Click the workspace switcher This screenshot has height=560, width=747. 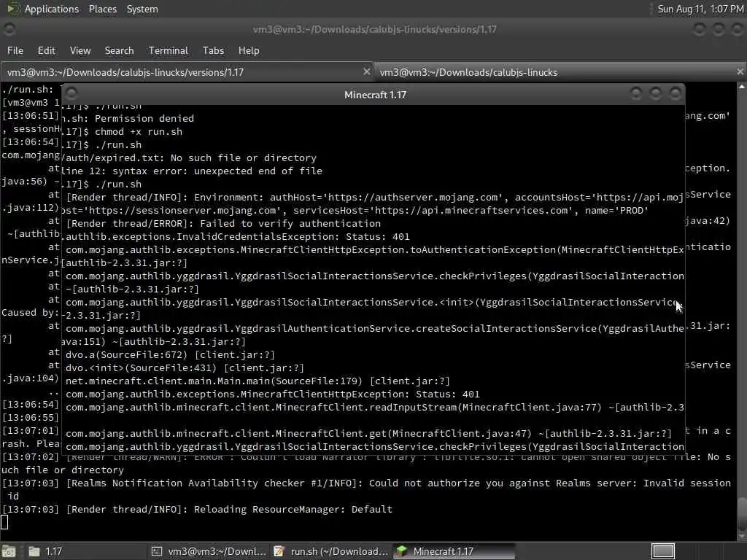(662, 551)
